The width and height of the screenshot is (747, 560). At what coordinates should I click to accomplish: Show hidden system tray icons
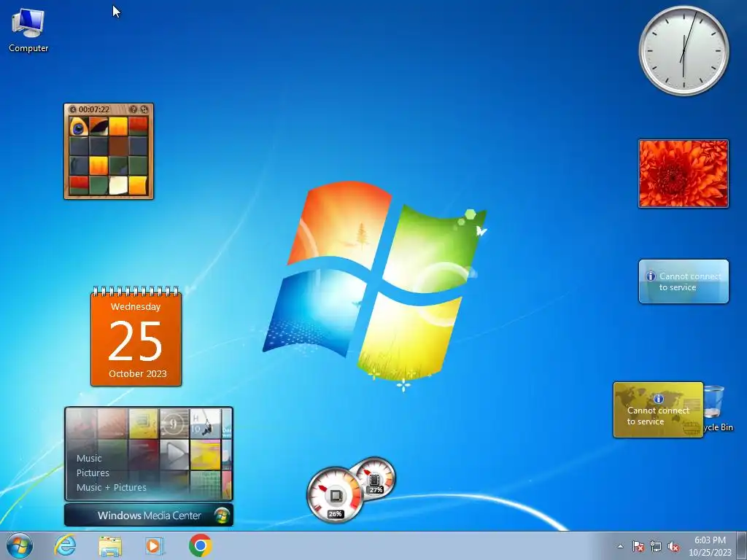(620, 546)
